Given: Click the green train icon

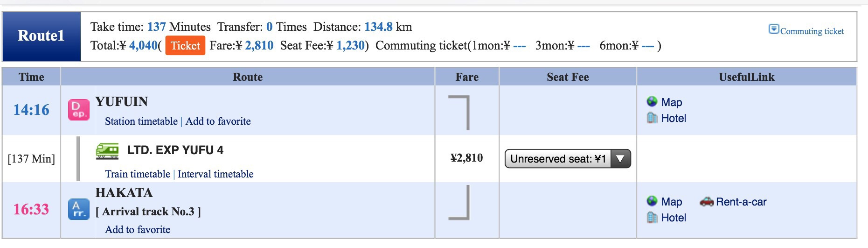Looking at the screenshot, I should click(x=107, y=151).
